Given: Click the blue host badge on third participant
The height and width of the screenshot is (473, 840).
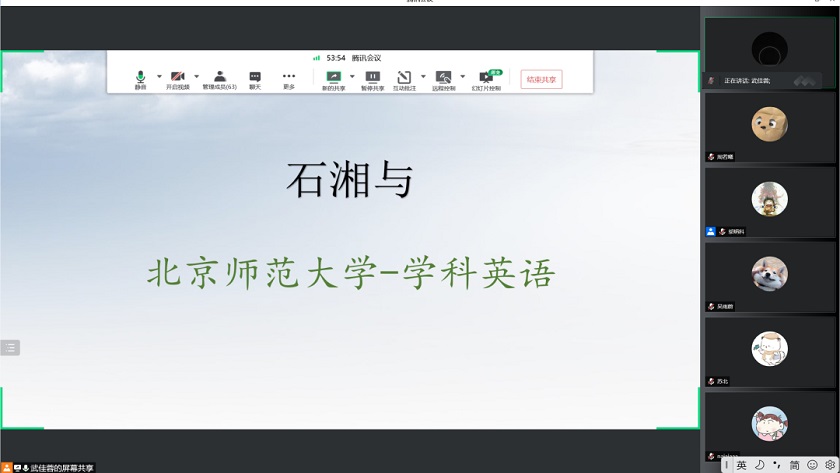Looking at the screenshot, I should [710, 231].
